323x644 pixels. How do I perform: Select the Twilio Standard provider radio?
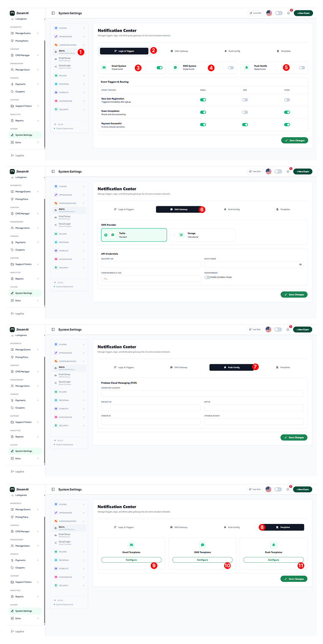tap(106, 235)
